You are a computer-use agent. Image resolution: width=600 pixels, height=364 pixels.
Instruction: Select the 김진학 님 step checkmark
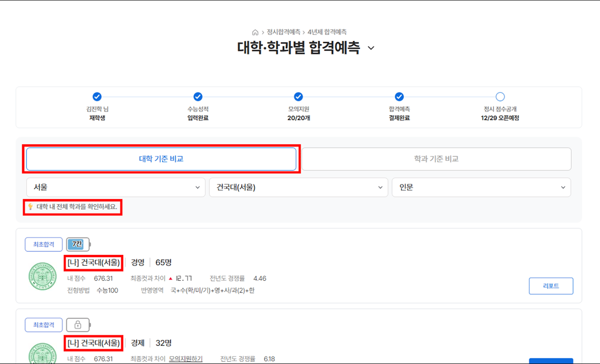97,97
